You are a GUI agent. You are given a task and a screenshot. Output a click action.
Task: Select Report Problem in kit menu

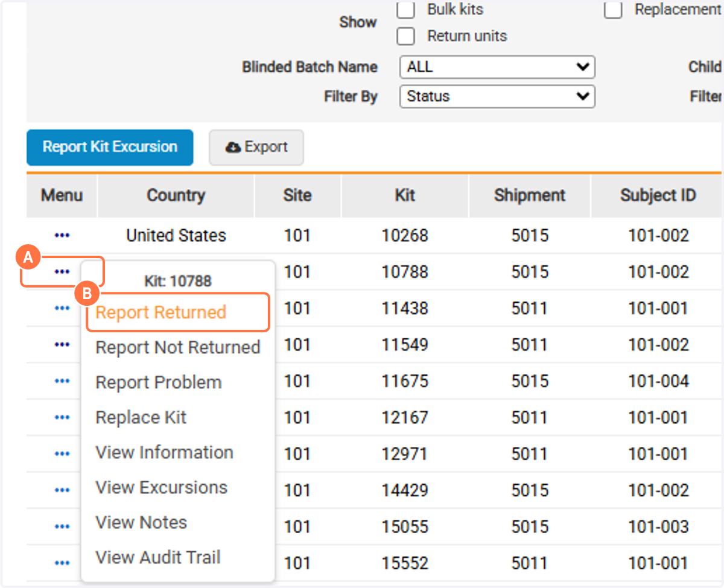(x=159, y=382)
